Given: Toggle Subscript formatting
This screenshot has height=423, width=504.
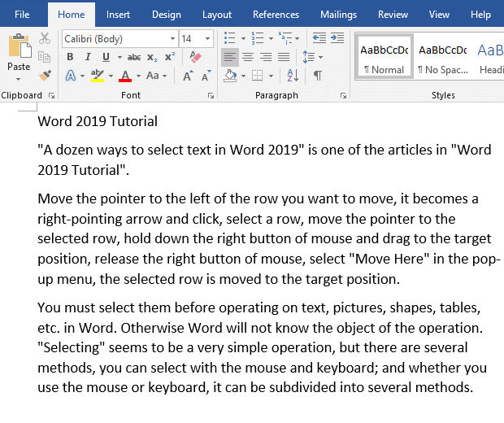Looking at the screenshot, I should pos(152,58).
